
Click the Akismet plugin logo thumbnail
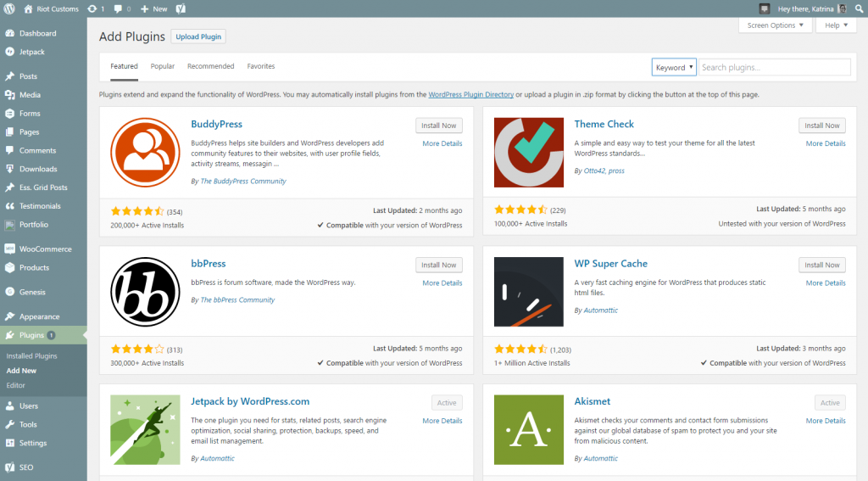529,429
